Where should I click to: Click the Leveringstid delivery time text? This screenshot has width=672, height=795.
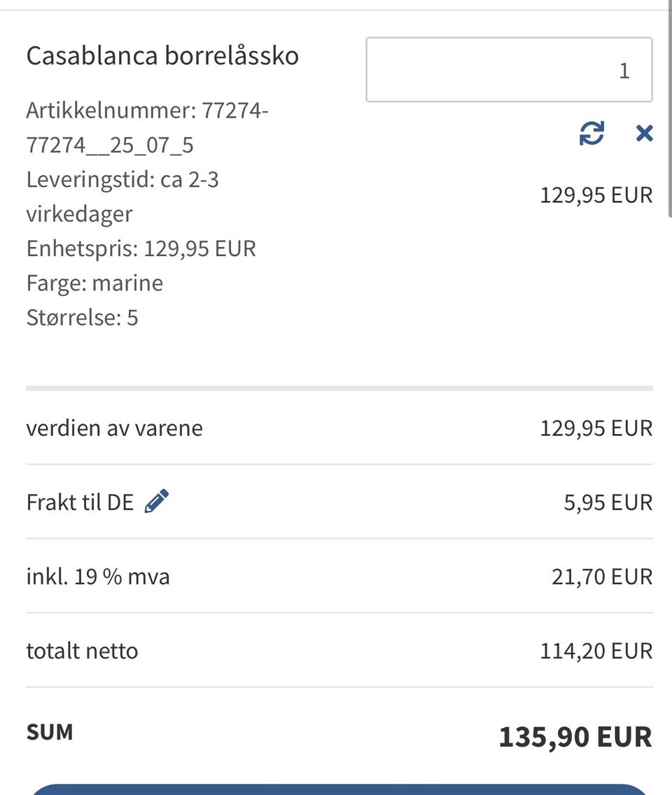(x=122, y=197)
